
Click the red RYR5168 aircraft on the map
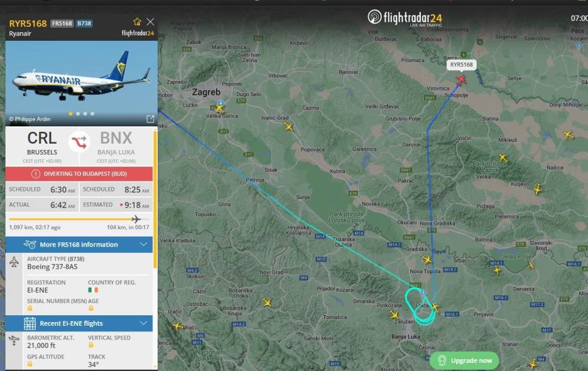tap(461, 79)
